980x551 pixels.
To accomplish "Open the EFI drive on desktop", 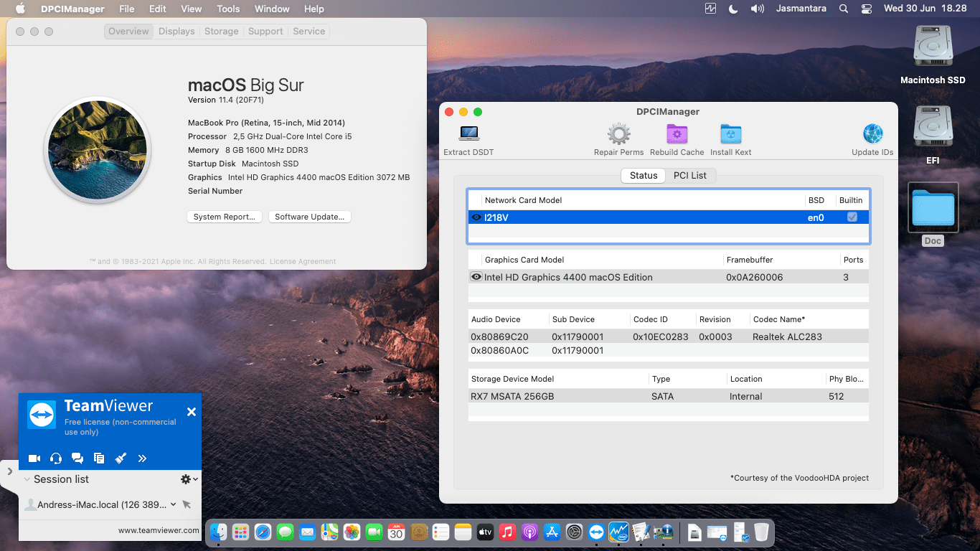I will pos(933,128).
